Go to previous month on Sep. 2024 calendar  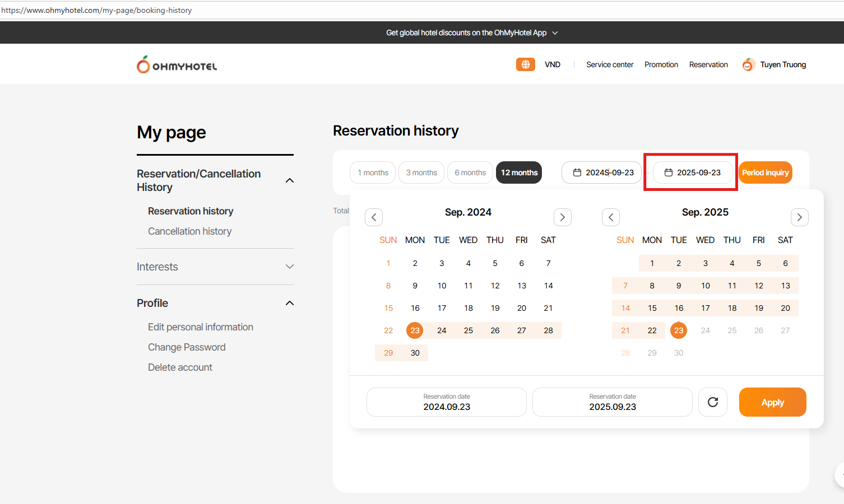tap(374, 217)
